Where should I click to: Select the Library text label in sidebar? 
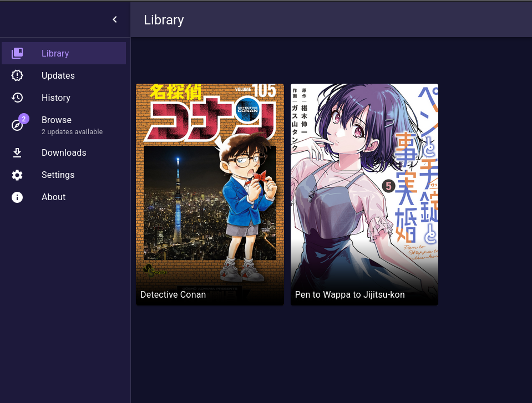[55, 53]
